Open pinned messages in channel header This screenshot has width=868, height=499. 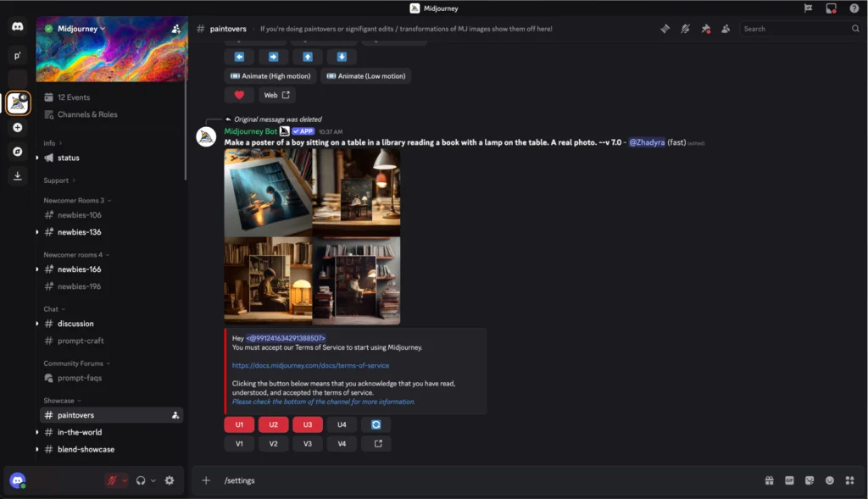point(705,29)
